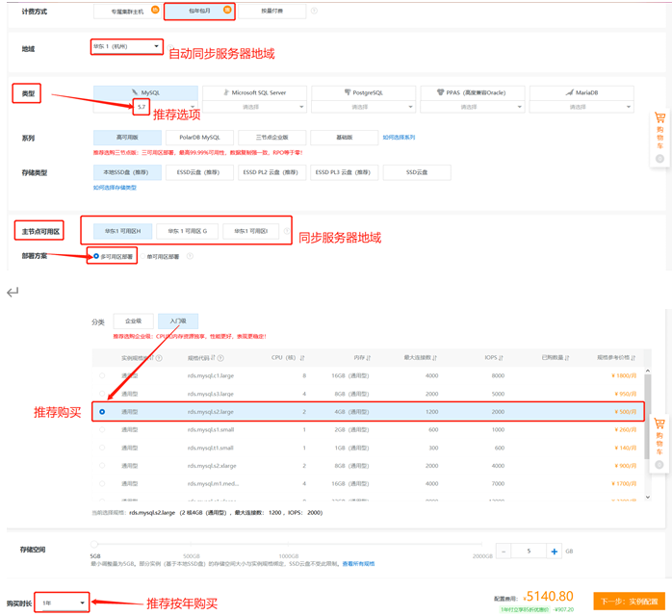Image resolution: width=672 pixels, height=616 pixels.
Task: Open help icon in 实例规格族 column header
Action: coord(159,358)
